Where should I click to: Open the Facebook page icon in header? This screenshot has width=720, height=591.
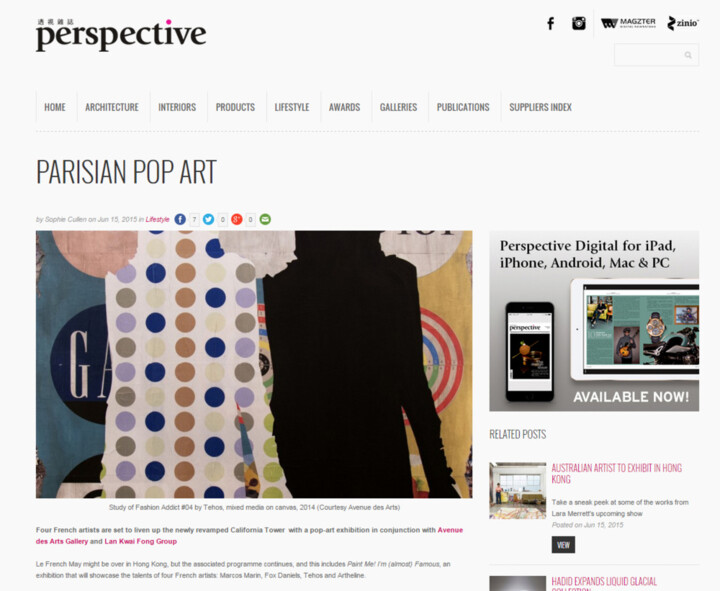[x=551, y=23]
